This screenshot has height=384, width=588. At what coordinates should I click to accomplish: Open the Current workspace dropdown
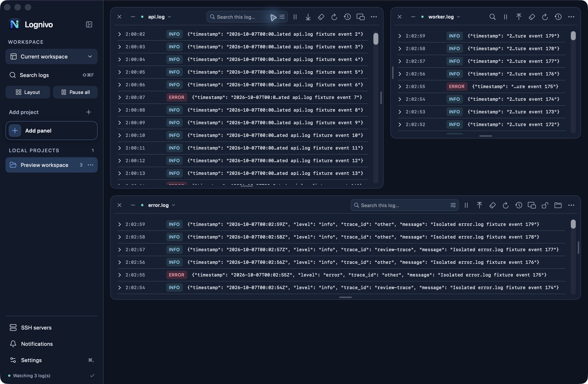click(x=51, y=56)
